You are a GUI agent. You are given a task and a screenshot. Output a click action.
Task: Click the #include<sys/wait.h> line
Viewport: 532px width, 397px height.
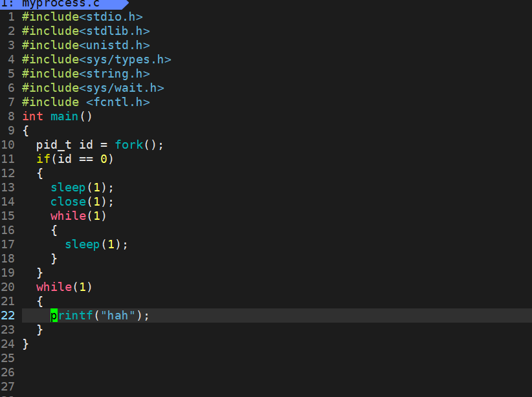coord(93,88)
